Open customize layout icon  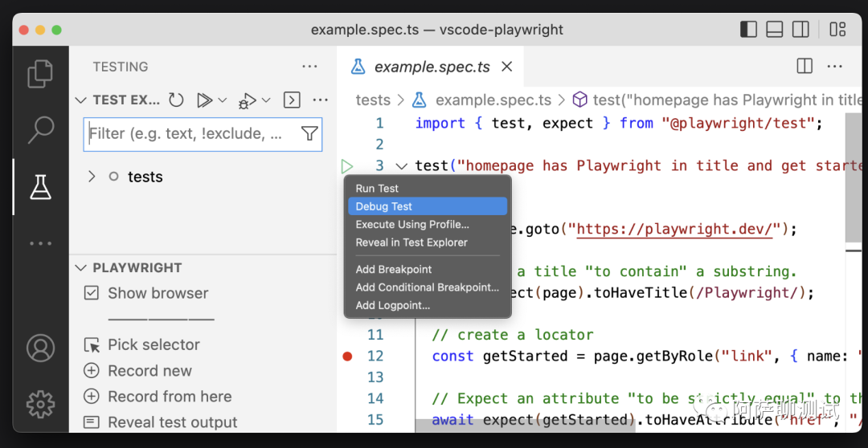point(837,29)
